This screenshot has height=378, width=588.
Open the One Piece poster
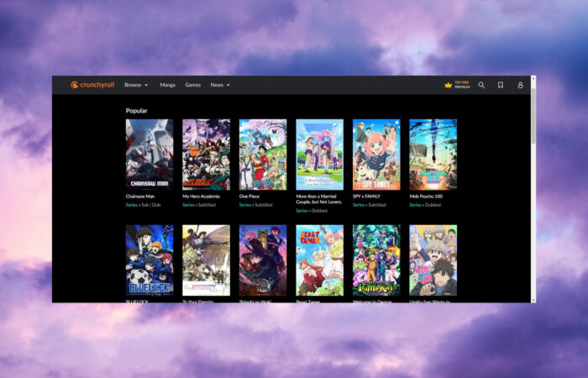[263, 155]
